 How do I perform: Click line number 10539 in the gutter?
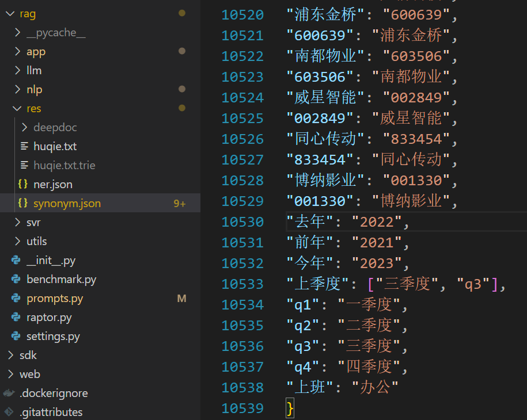pos(242,408)
